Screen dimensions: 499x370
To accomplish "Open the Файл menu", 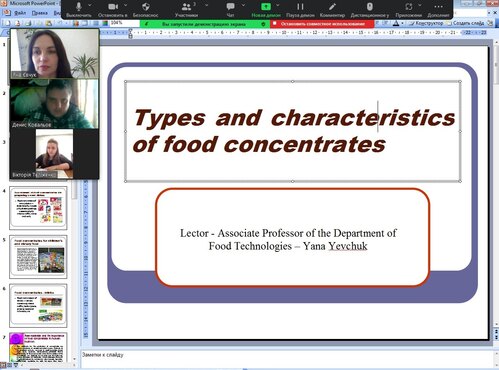I will click(20, 13).
